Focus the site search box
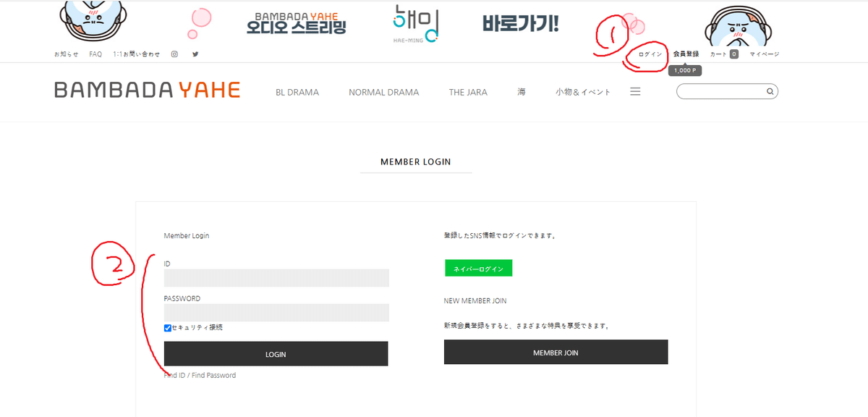The height and width of the screenshot is (417, 868). pyautogui.click(x=727, y=92)
